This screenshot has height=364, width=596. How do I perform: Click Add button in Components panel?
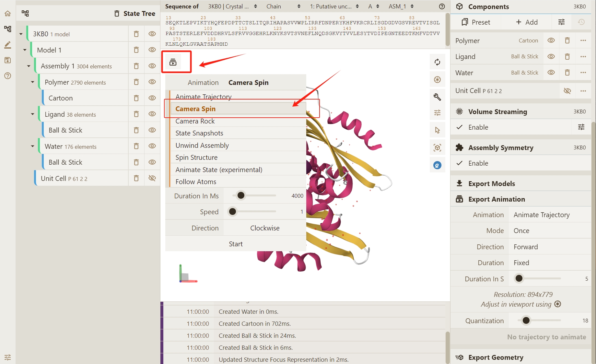click(x=527, y=22)
